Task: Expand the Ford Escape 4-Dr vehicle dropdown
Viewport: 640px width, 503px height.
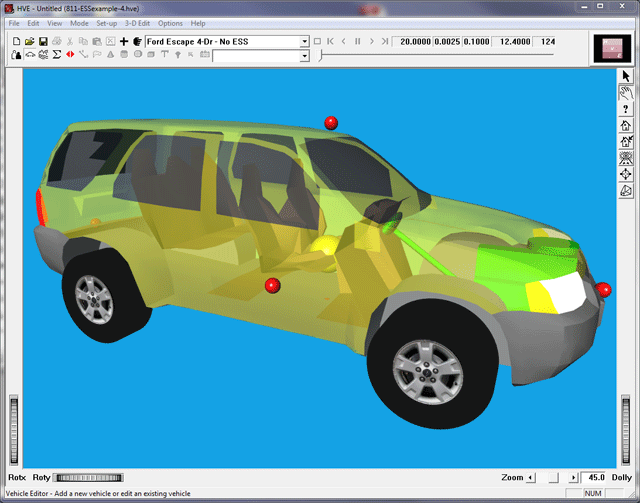Action: 304,42
